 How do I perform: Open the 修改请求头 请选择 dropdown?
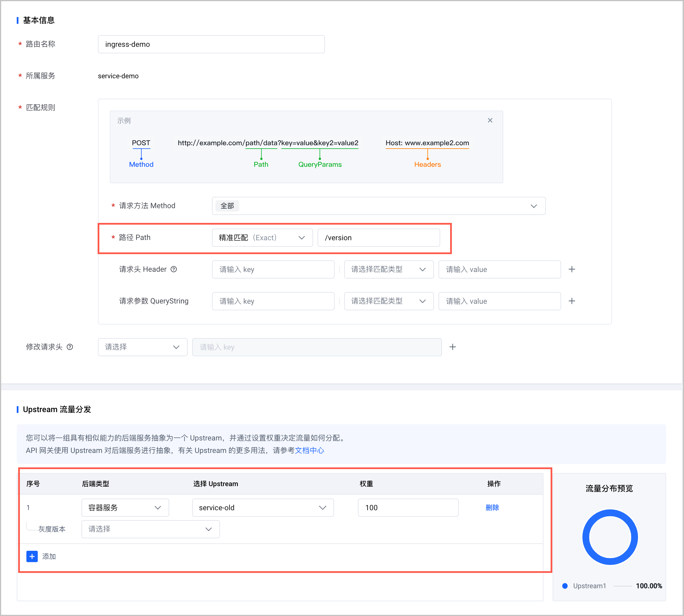[x=142, y=347]
